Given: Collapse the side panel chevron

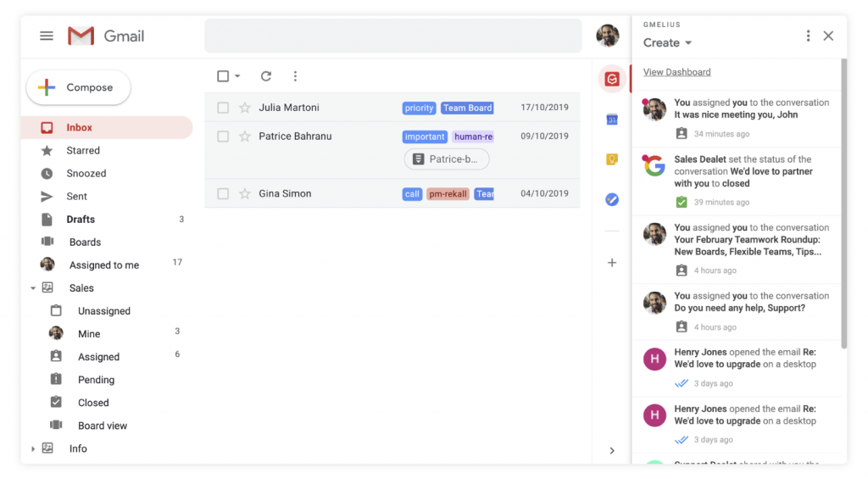Looking at the screenshot, I should (612, 451).
